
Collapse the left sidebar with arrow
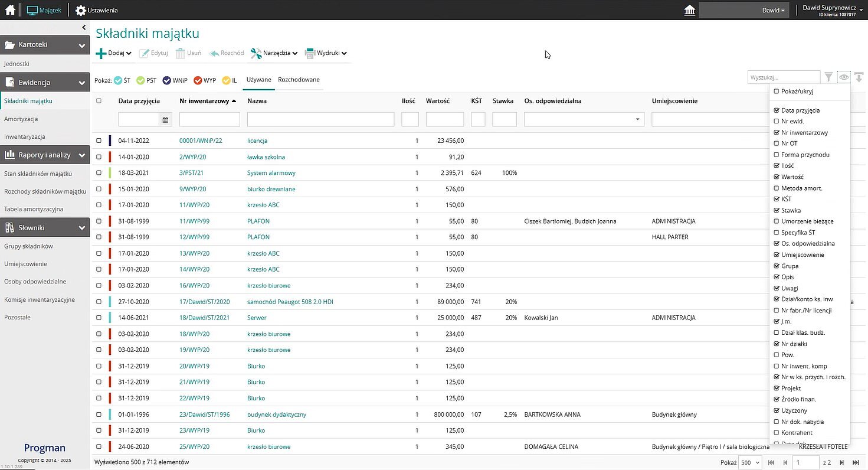[84, 28]
